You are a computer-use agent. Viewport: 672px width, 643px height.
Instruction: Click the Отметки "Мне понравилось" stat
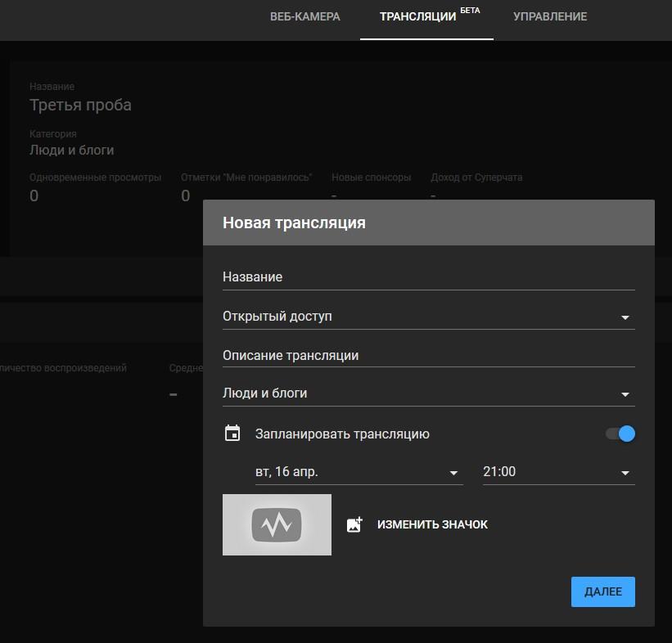247,178
